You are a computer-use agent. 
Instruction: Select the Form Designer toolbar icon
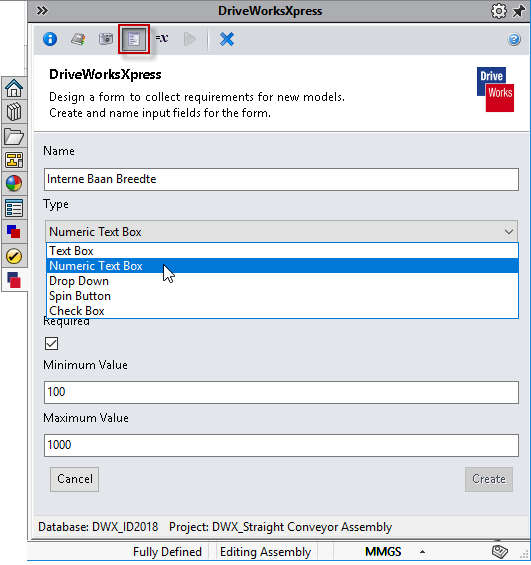tap(134, 39)
